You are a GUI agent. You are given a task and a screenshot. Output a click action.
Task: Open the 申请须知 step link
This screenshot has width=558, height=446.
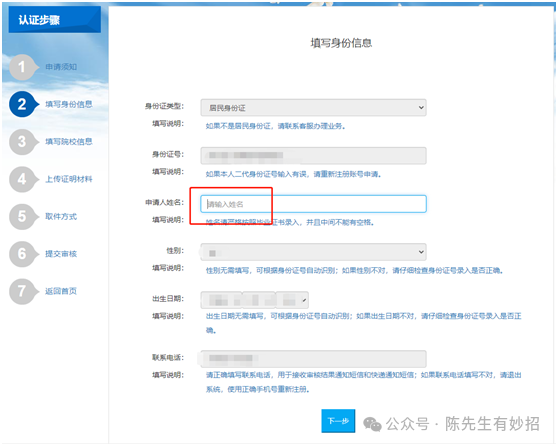pyautogui.click(x=61, y=67)
